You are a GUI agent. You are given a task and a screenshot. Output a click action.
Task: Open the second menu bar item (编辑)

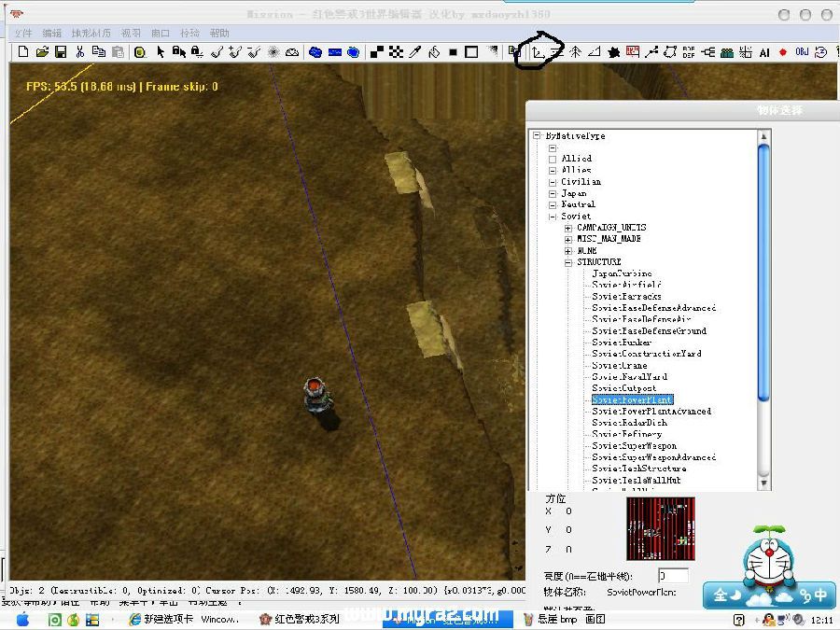point(52,34)
